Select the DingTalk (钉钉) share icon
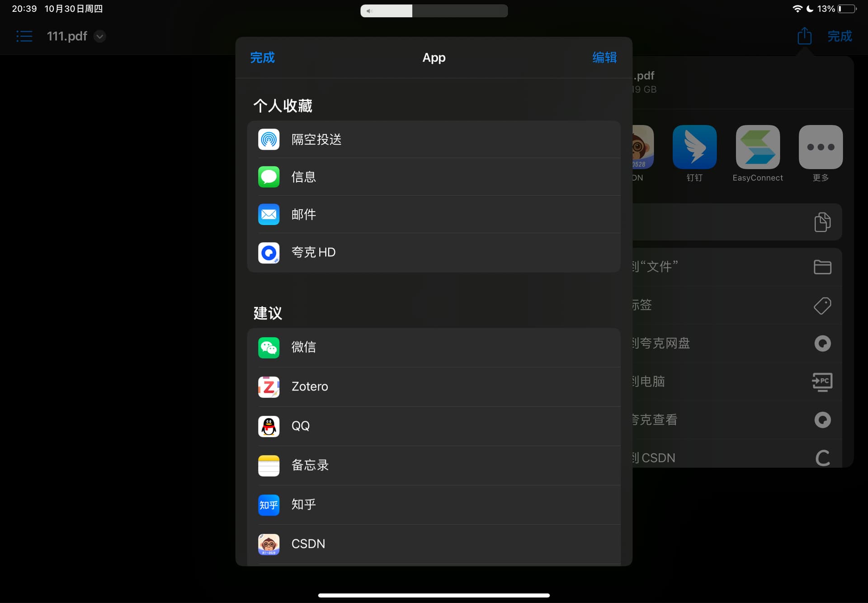This screenshot has width=868, height=603. pos(694,147)
